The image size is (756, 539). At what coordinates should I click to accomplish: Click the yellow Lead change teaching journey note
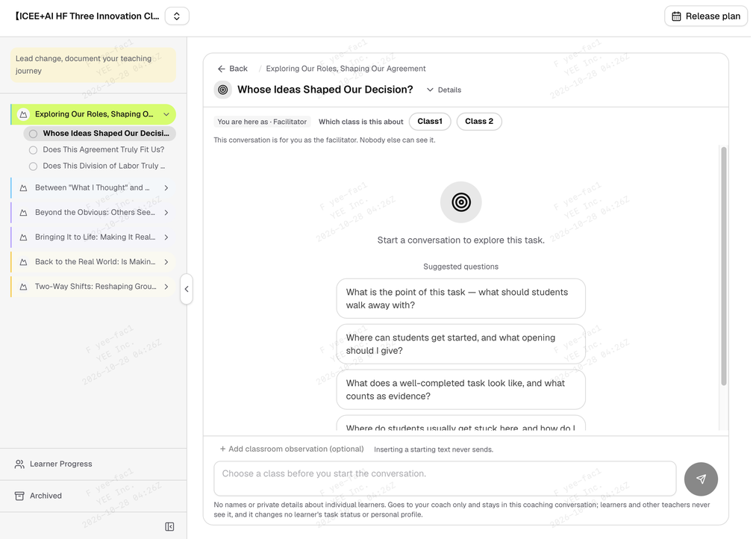click(93, 65)
